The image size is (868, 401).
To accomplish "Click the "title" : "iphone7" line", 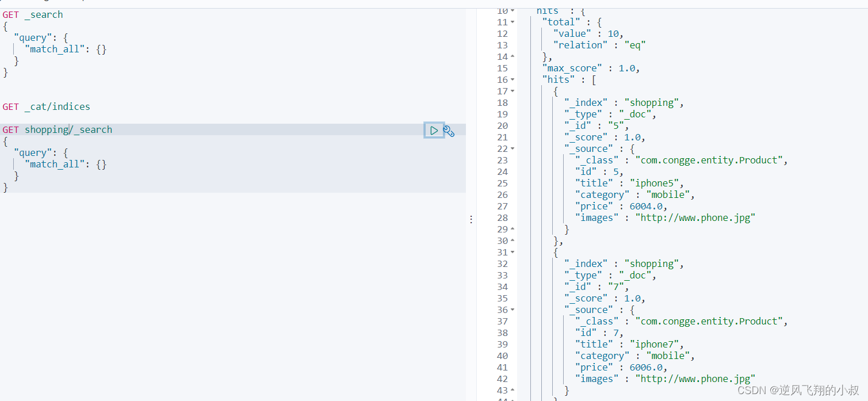I will point(629,345).
